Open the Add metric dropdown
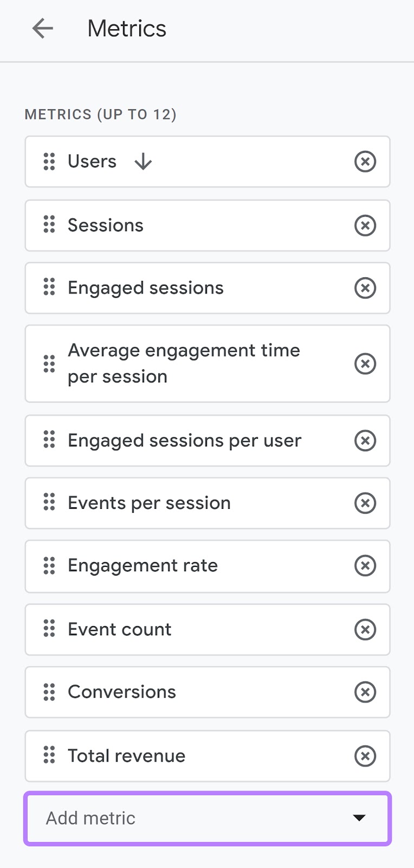The image size is (414, 868). (x=207, y=818)
